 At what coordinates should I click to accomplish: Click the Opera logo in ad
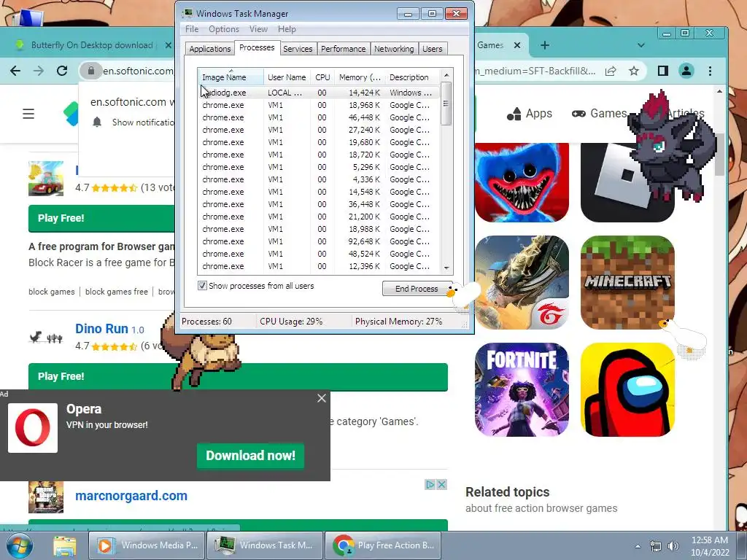pos(32,427)
